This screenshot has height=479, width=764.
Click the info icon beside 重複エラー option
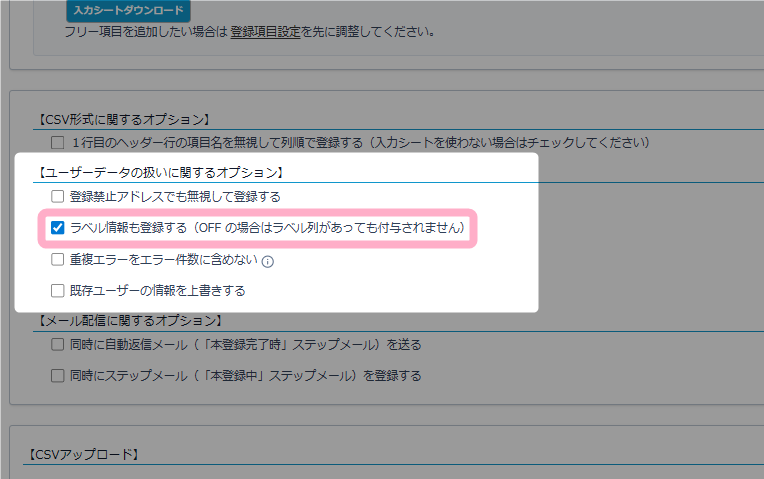pos(267,262)
